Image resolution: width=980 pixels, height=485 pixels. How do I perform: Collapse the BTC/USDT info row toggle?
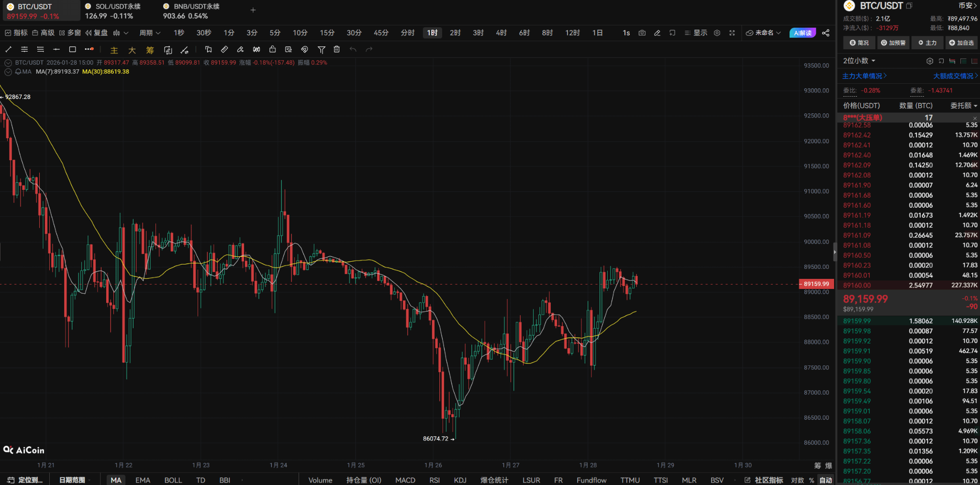coord(8,63)
